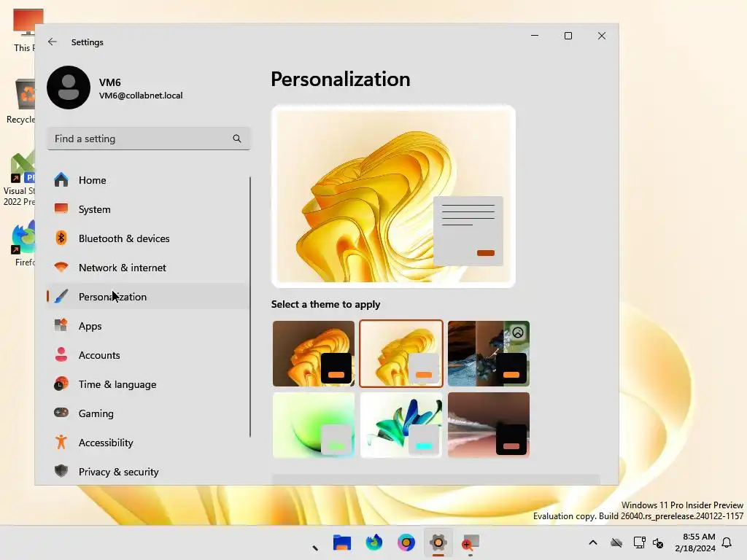The height and width of the screenshot is (560, 747).
Task: Click the Network Wi-Fi icon
Action: point(61,267)
